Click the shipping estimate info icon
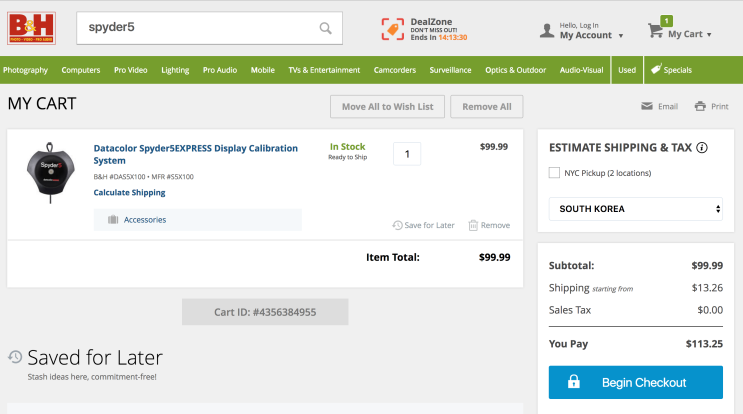 [702, 148]
